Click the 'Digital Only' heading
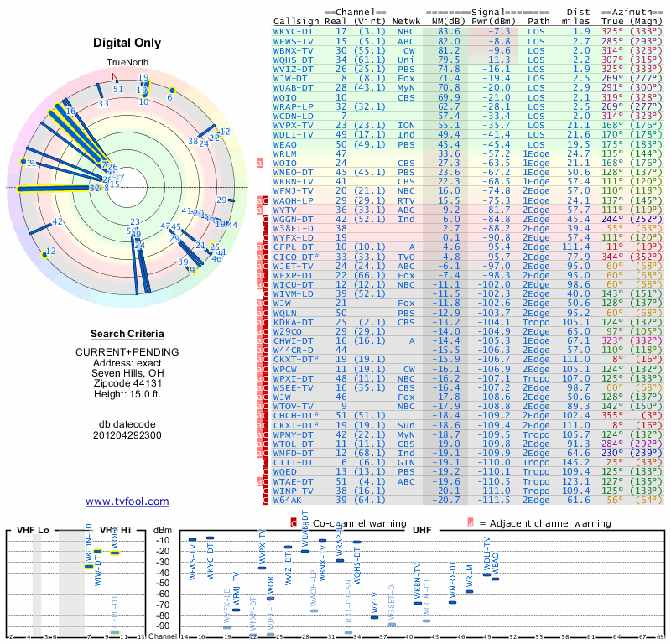This screenshot has width=671, height=644. [127, 43]
